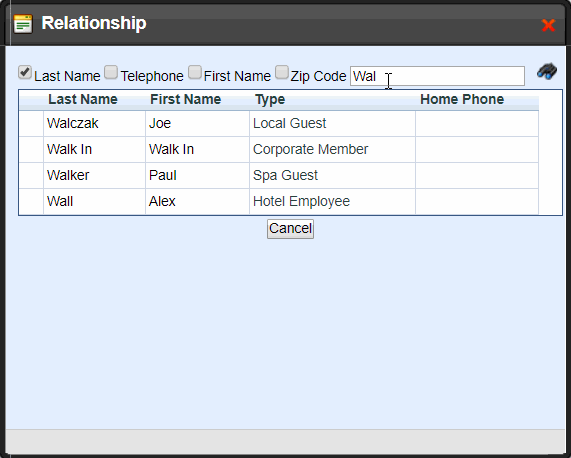Image resolution: width=571 pixels, height=458 pixels.
Task: Click the Home Phone column header
Action: tap(462, 99)
